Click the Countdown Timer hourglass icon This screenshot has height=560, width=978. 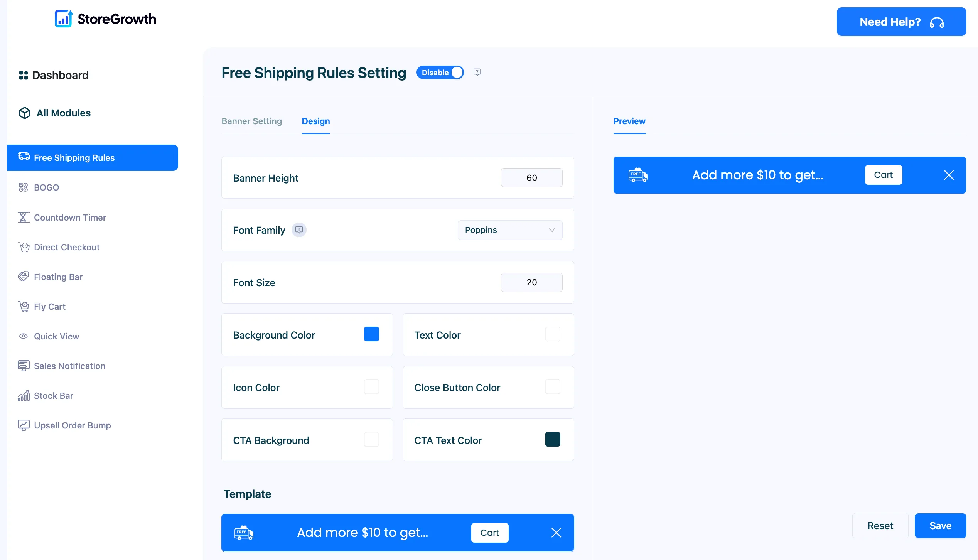tap(23, 217)
